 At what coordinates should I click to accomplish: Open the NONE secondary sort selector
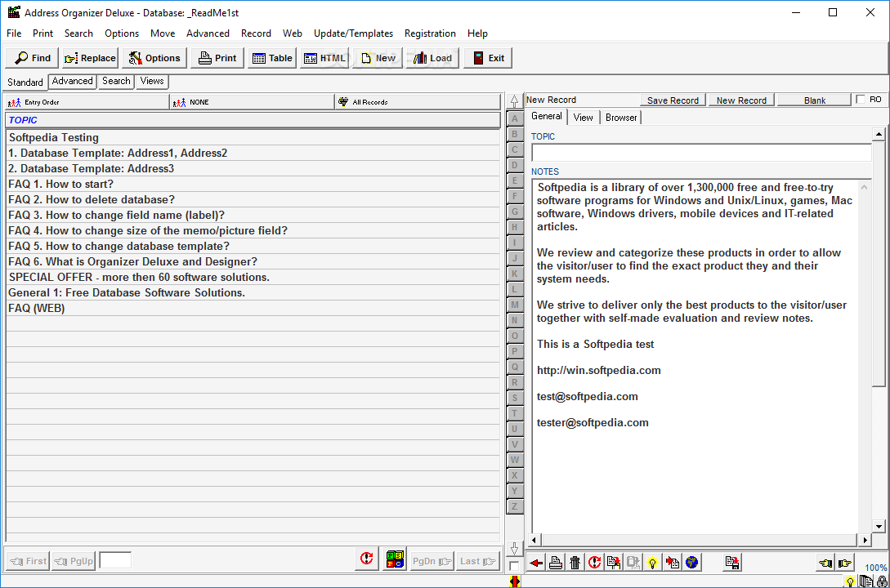pos(252,102)
